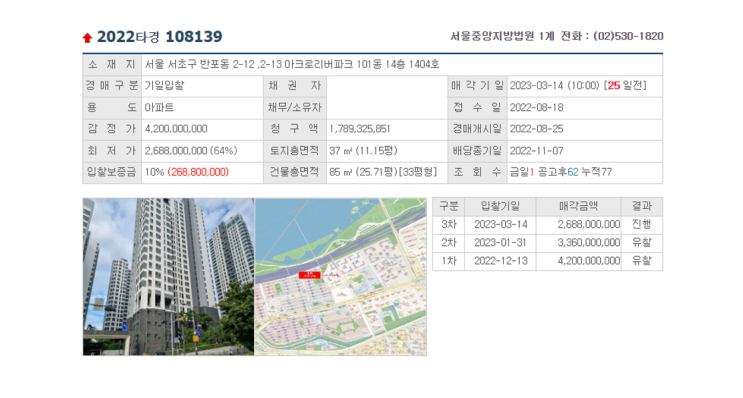
Task: Click the 매각금액 column header
Action: coord(579,206)
